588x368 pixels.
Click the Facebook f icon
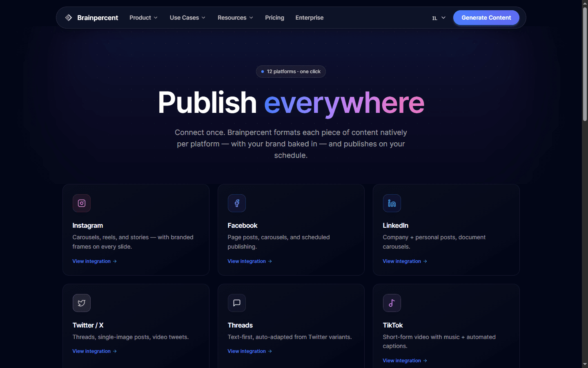click(x=237, y=203)
